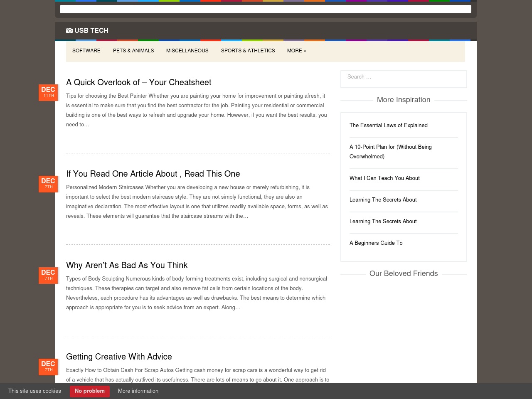Screen dimensions: 532x399
Task: Dismiss cookies with No problem button
Action: (90, 391)
